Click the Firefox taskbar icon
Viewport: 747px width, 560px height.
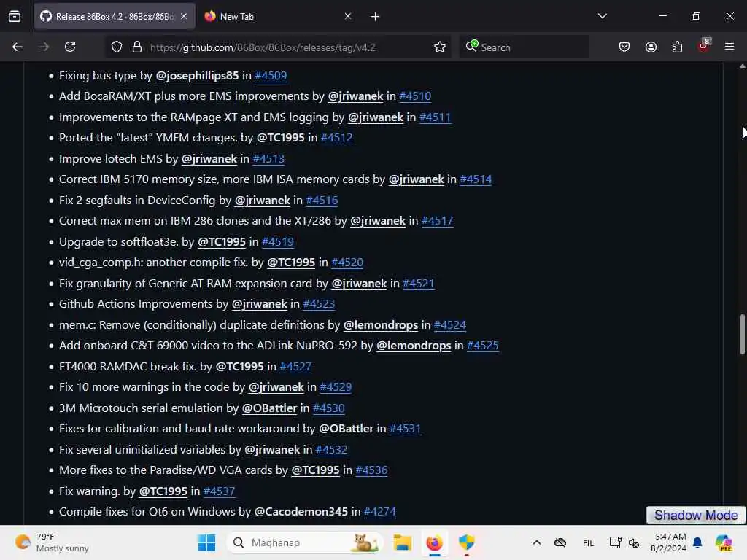pos(435,542)
